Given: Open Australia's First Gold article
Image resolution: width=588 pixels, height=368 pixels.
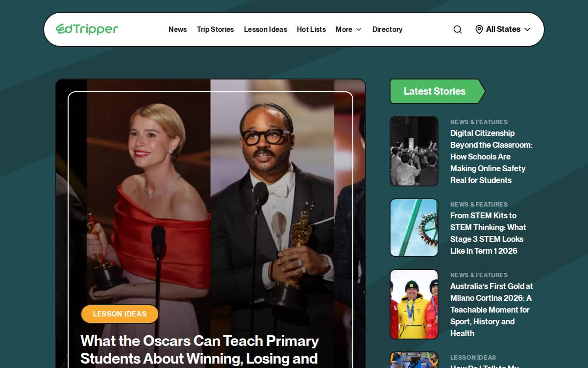Looking at the screenshot, I should (491, 310).
